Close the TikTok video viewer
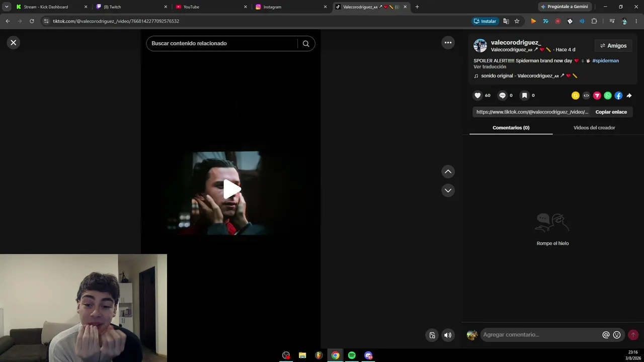Viewport: 644px width, 362px height. (x=14, y=43)
